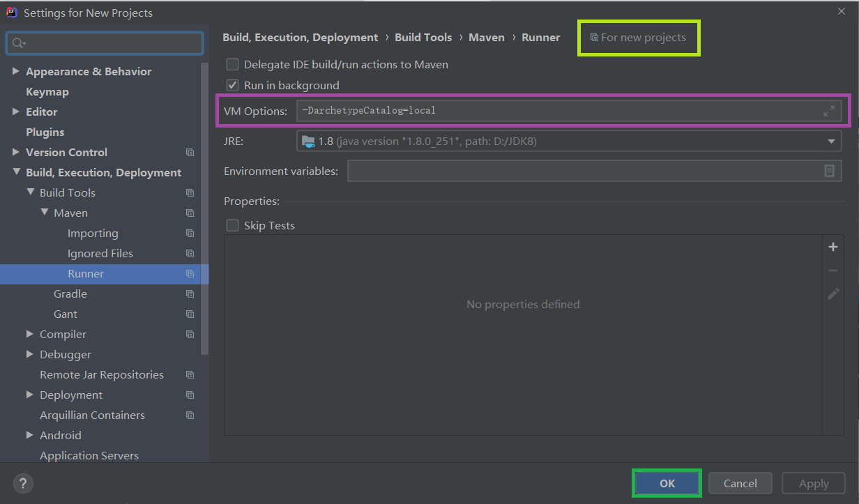
Task: Expand the Android node
Action: pyautogui.click(x=30, y=435)
